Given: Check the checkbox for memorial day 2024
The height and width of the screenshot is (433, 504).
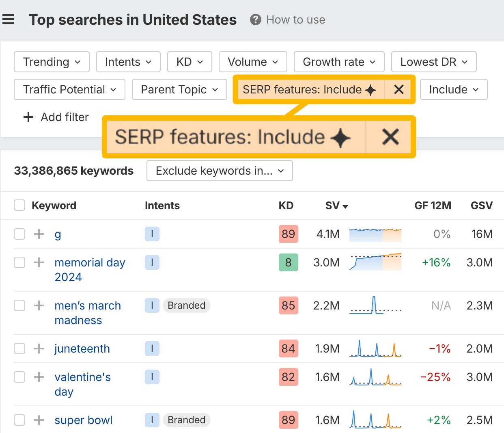Looking at the screenshot, I should [19, 262].
